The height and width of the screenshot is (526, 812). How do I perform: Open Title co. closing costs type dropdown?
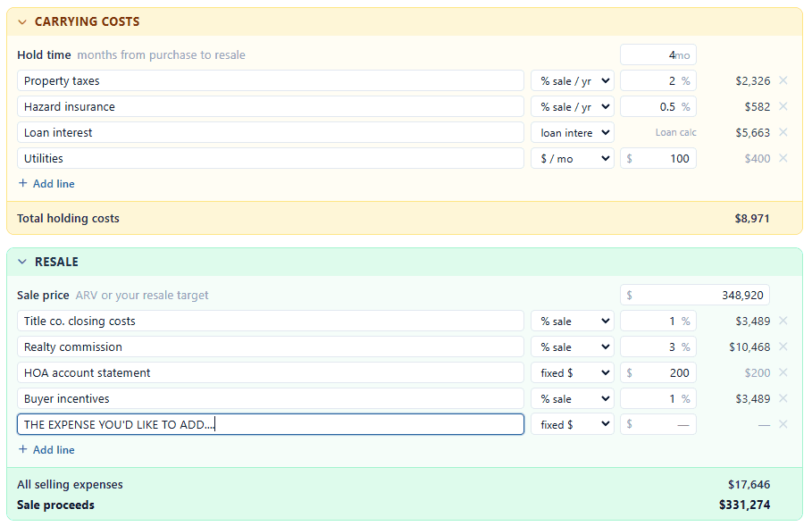point(573,321)
